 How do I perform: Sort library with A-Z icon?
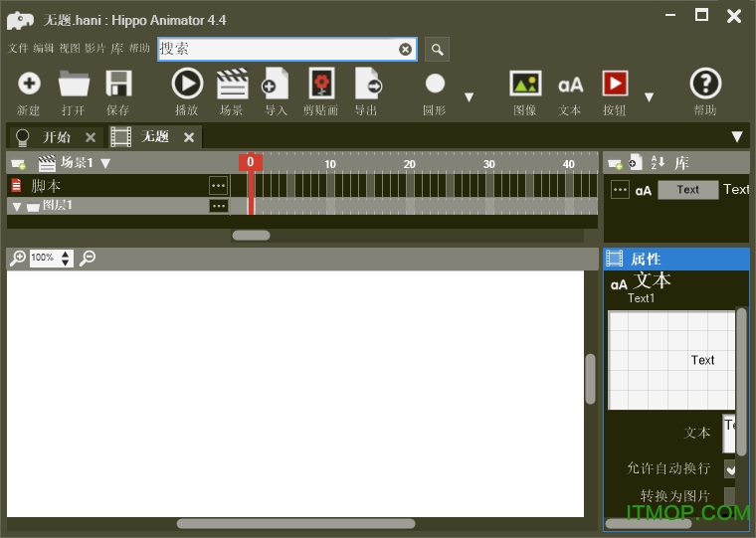click(658, 162)
